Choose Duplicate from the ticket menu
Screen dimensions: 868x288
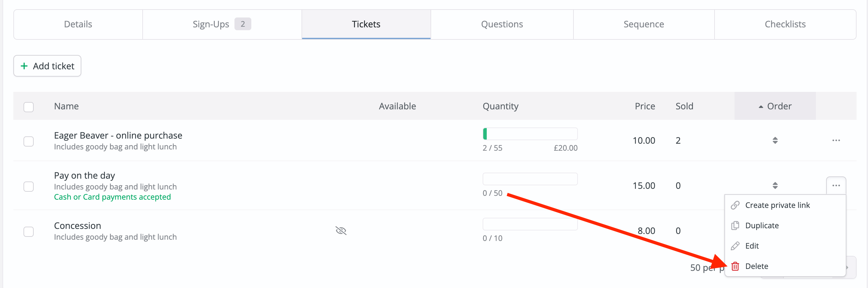click(x=762, y=226)
